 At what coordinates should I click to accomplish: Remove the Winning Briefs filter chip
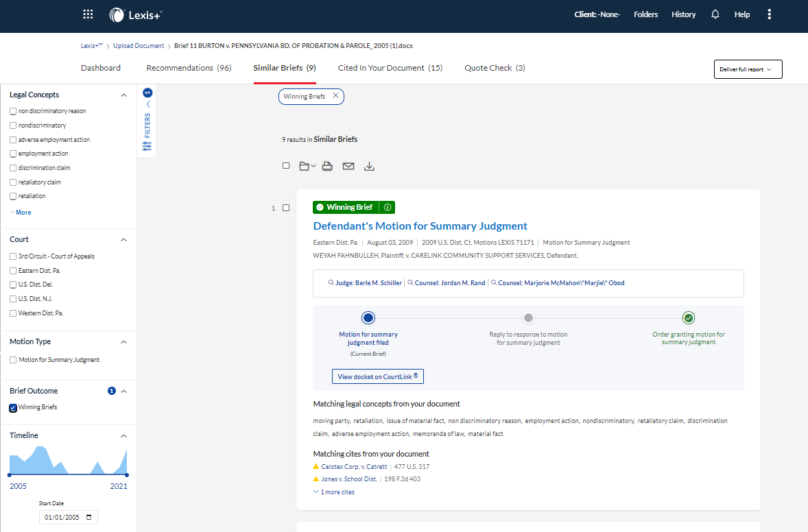(335, 96)
